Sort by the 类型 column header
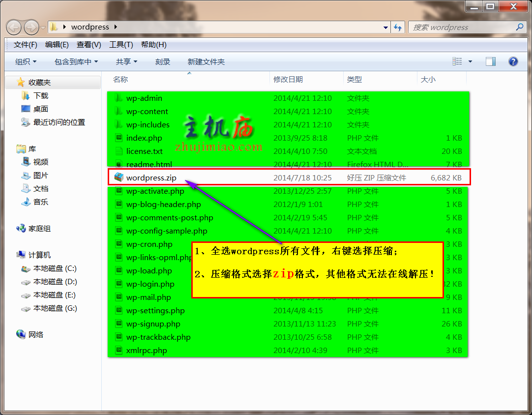Screen dimensions: 532x415 pos(355,79)
